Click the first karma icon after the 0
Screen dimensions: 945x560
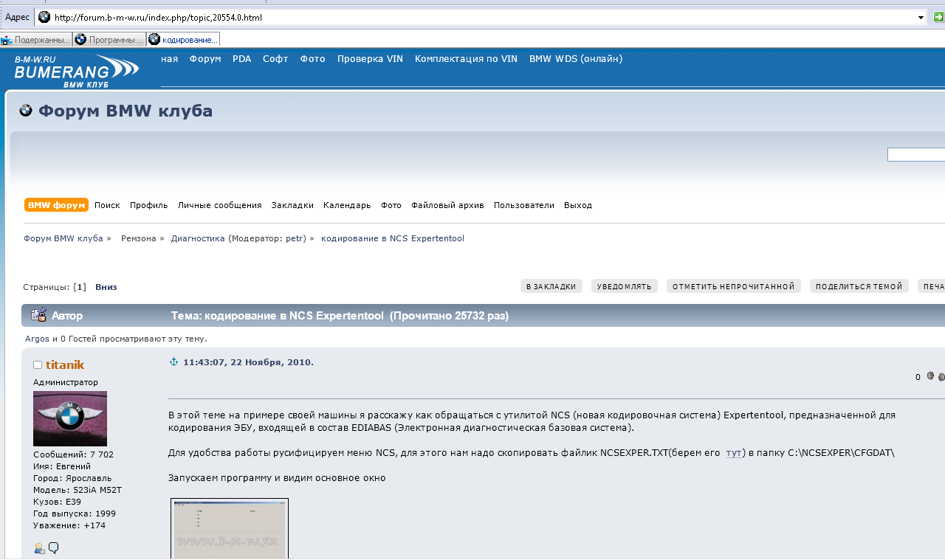(x=930, y=376)
